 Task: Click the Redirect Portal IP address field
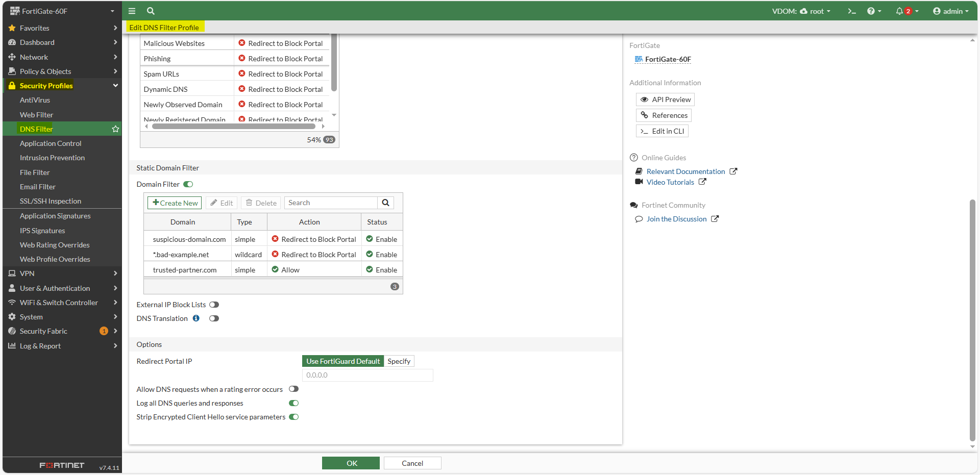367,375
